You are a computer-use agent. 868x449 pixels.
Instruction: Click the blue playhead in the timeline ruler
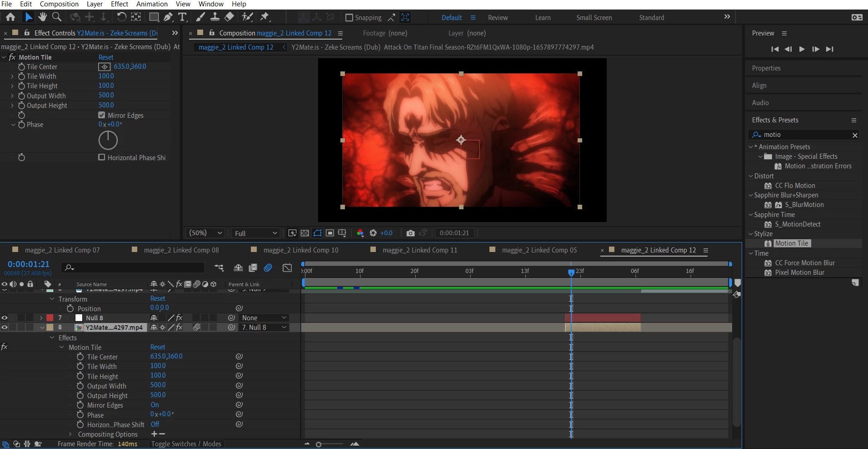[571, 272]
